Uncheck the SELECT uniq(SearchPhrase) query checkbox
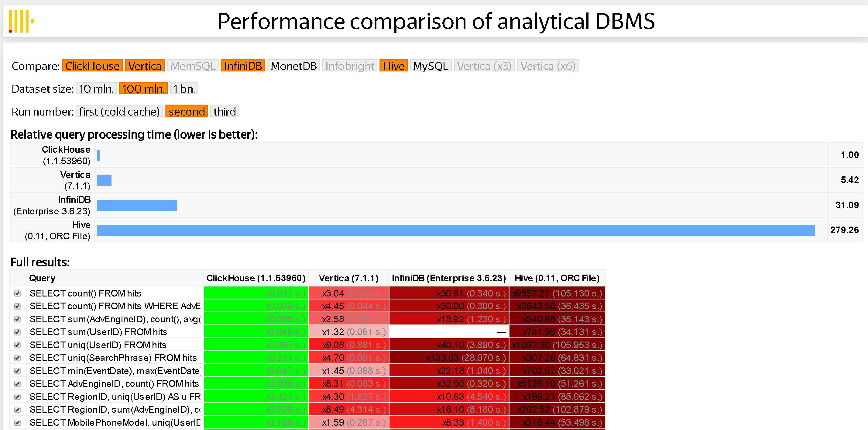The height and width of the screenshot is (430, 868). [x=18, y=358]
